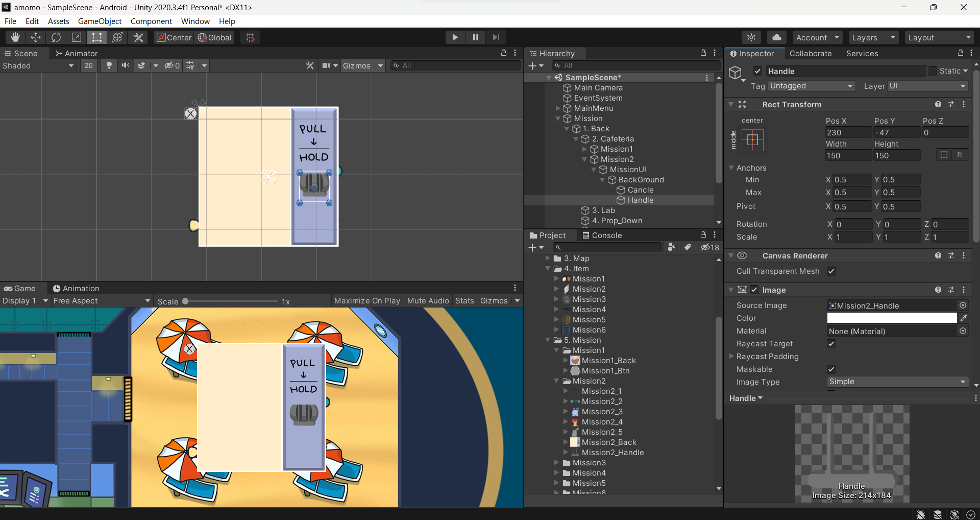This screenshot has height=520, width=980.
Task: Open Layers dropdown
Action: [873, 37]
